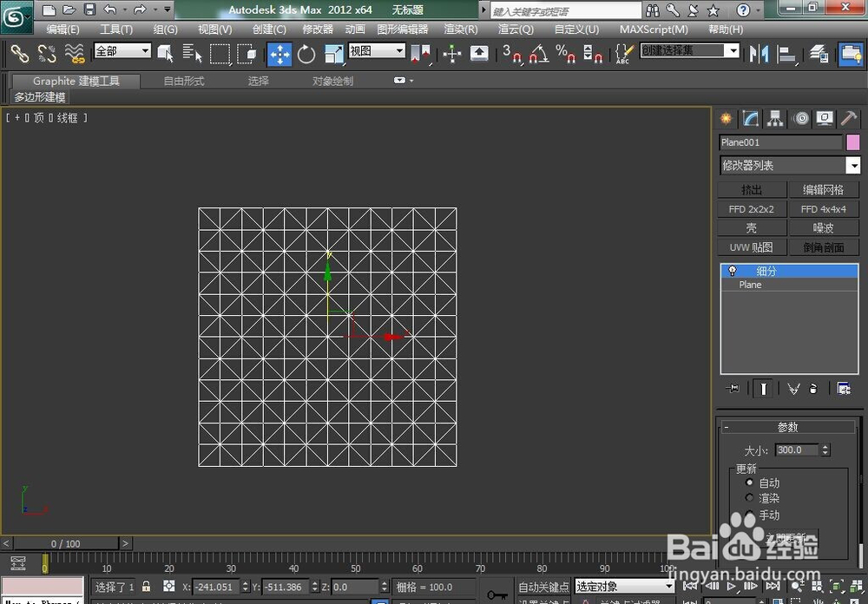This screenshot has height=604, width=868.
Task: Increase the 大小 spinner value
Action: 825,447
